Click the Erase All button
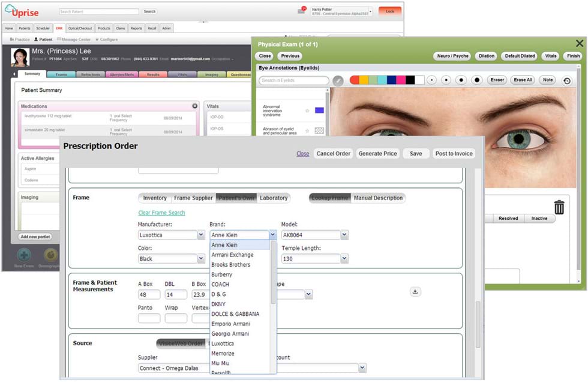This screenshot has width=588, height=382. tap(523, 80)
